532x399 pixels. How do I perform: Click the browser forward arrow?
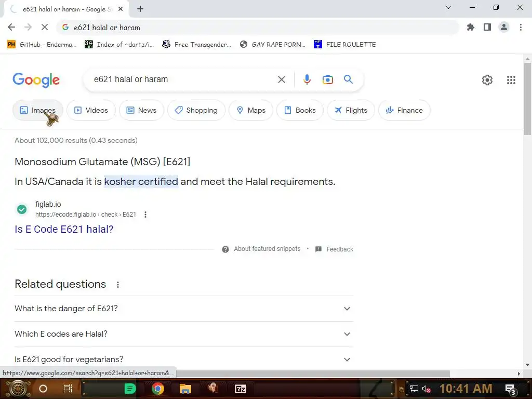click(28, 27)
